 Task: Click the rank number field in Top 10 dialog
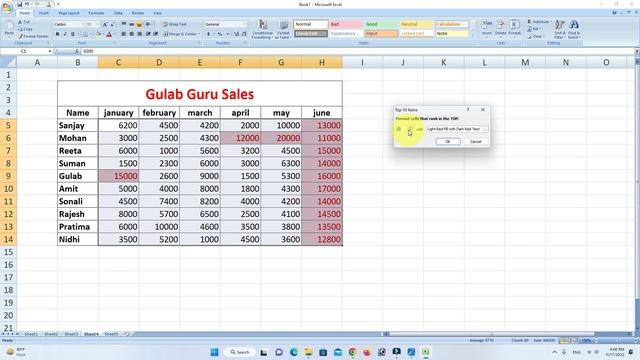point(401,129)
